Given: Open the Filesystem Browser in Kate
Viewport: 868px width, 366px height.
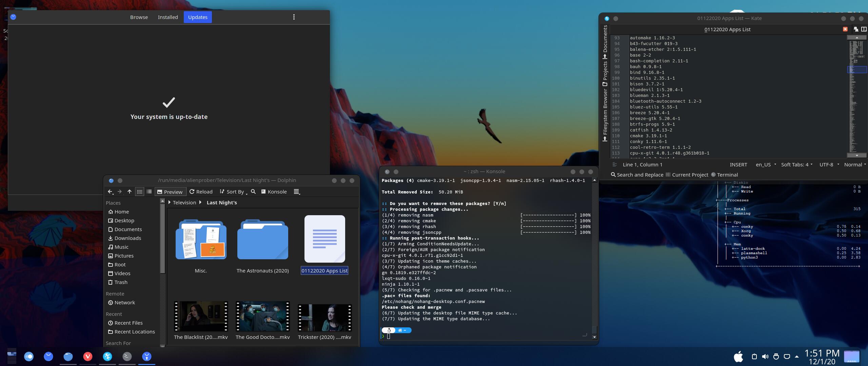Looking at the screenshot, I should pos(606,112).
